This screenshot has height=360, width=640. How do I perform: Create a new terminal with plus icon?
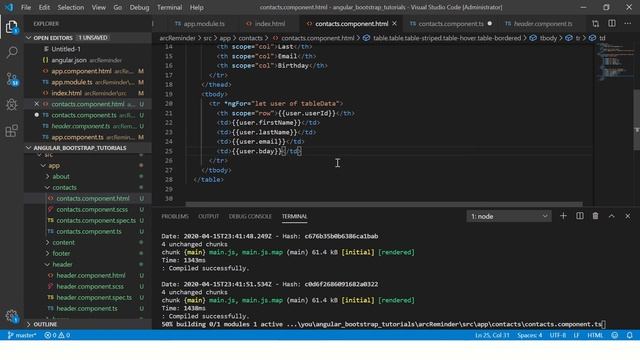(563, 216)
